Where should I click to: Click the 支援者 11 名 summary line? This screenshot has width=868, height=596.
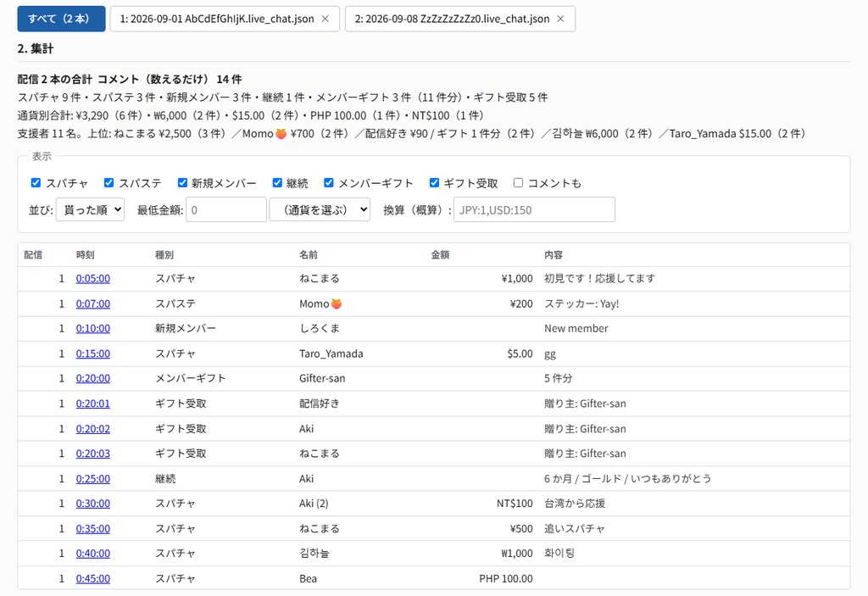coord(412,133)
